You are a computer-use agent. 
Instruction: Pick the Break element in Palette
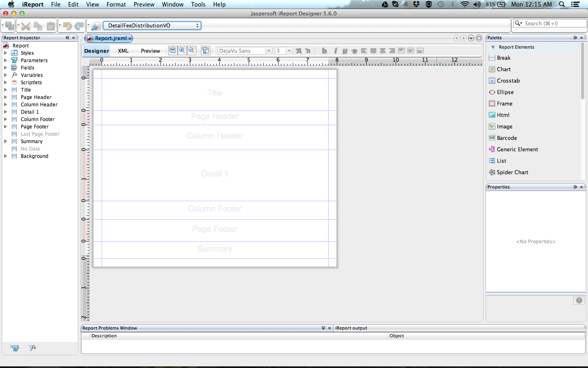pos(503,58)
